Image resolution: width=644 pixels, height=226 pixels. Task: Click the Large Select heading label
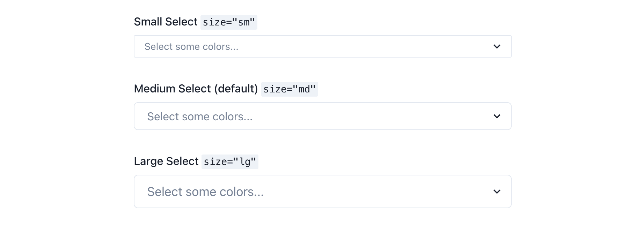click(x=166, y=161)
